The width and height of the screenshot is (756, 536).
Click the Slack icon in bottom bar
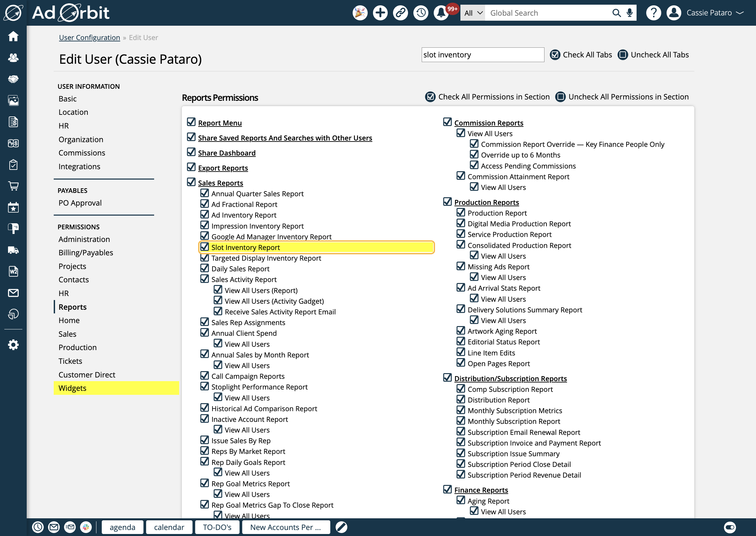tap(86, 527)
